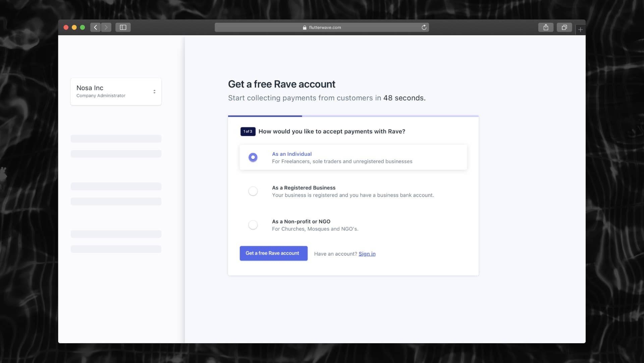This screenshot has width=644, height=363.
Task: Click Get a free Rave account button
Action: [274, 254]
